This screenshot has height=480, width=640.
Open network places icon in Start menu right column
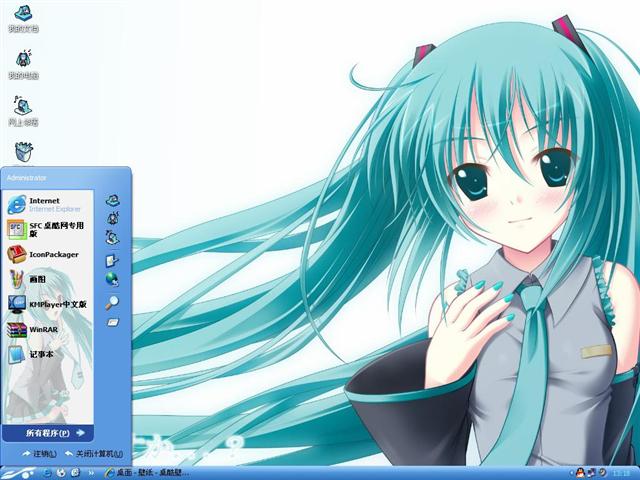click(112, 237)
